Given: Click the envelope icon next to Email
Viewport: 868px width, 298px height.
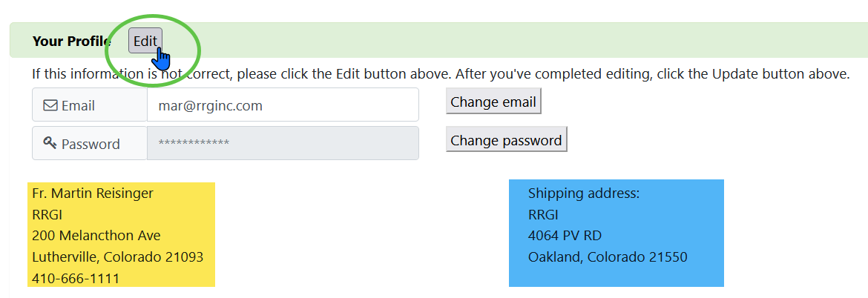Looking at the screenshot, I should click(50, 106).
